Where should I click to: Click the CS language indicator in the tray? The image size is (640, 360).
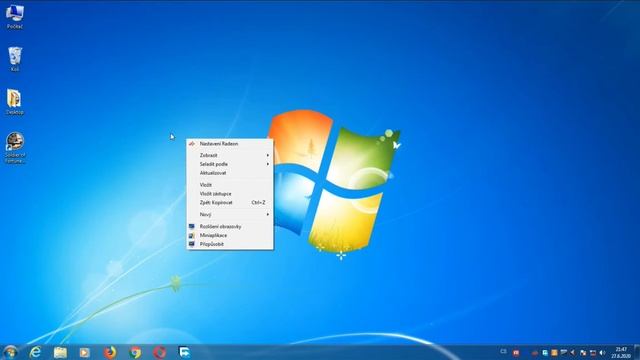503,352
